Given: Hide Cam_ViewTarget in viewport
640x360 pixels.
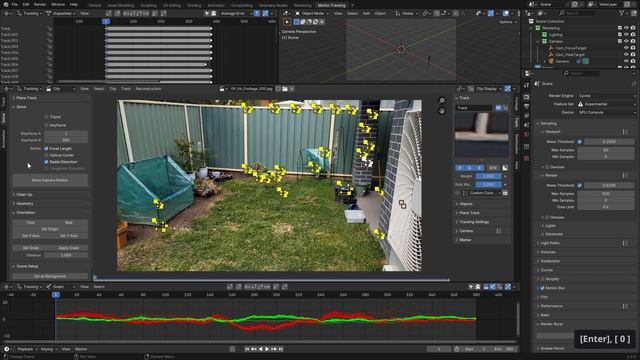Looking at the screenshot, I should [626, 55].
